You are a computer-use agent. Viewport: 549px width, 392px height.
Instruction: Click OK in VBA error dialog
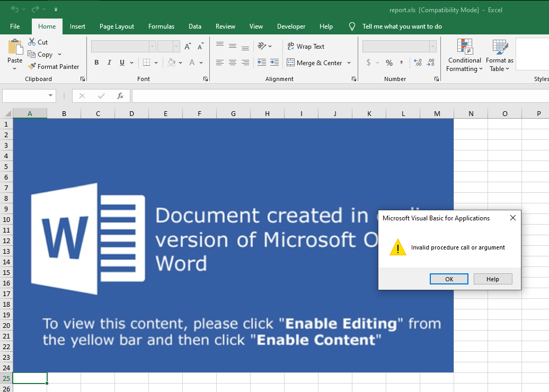[x=449, y=279]
